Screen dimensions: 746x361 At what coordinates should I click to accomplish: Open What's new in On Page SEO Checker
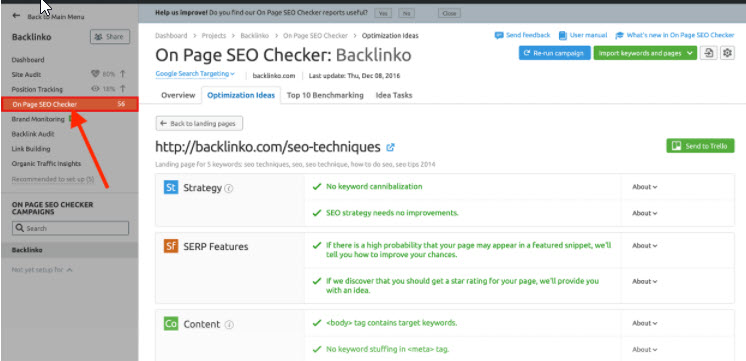tap(675, 35)
